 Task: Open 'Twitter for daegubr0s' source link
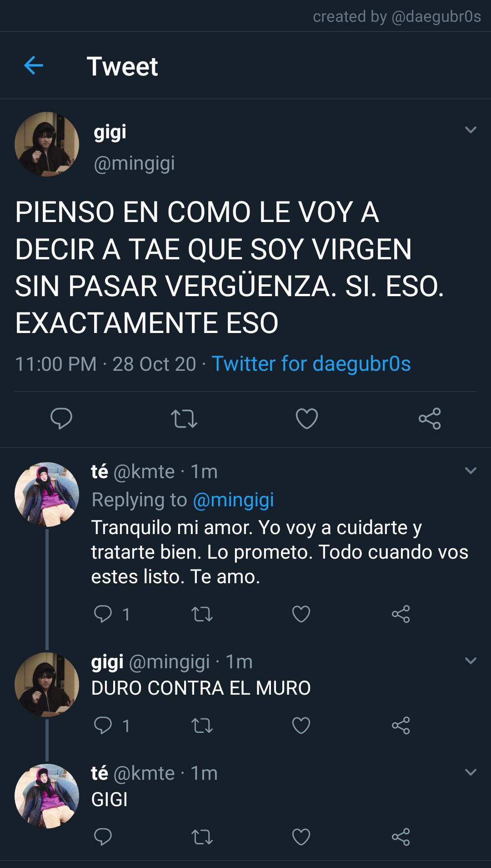point(311,363)
